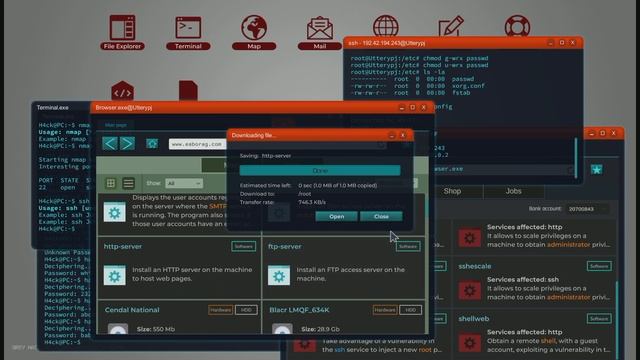Open the Shop tab in rear window

point(452,191)
